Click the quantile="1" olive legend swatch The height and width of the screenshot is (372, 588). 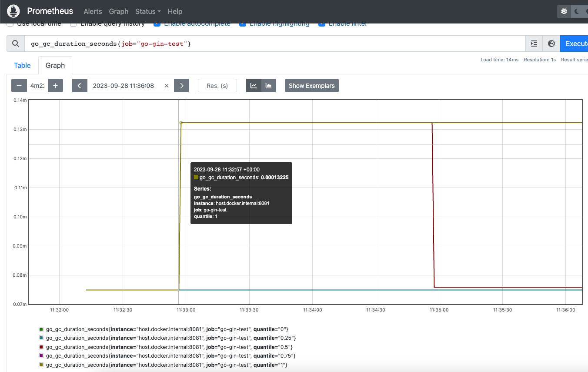(41, 365)
